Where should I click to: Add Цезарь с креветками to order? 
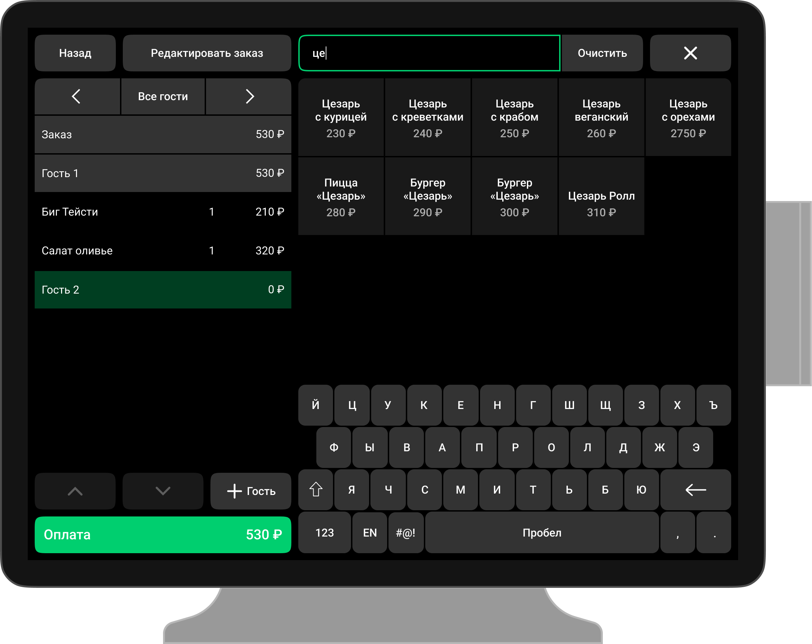coord(427,118)
